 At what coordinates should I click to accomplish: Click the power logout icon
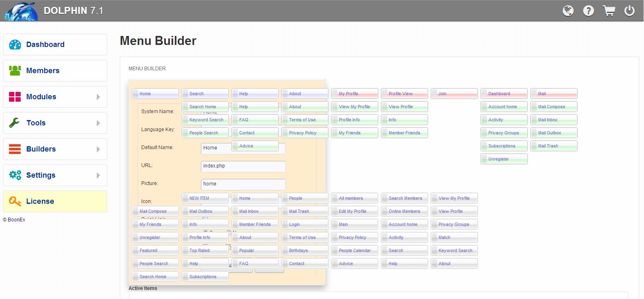click(x=629, y=11)
